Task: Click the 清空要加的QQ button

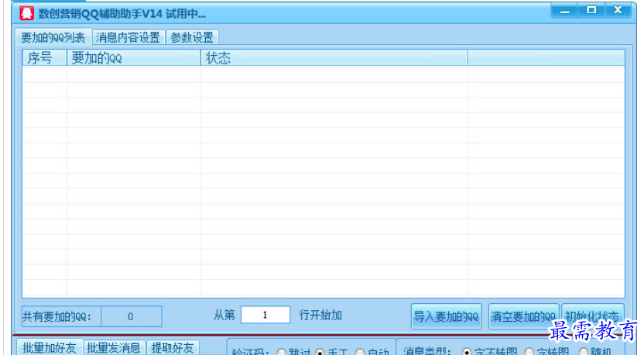Action: pyautogui.click(x=523, y=316)
